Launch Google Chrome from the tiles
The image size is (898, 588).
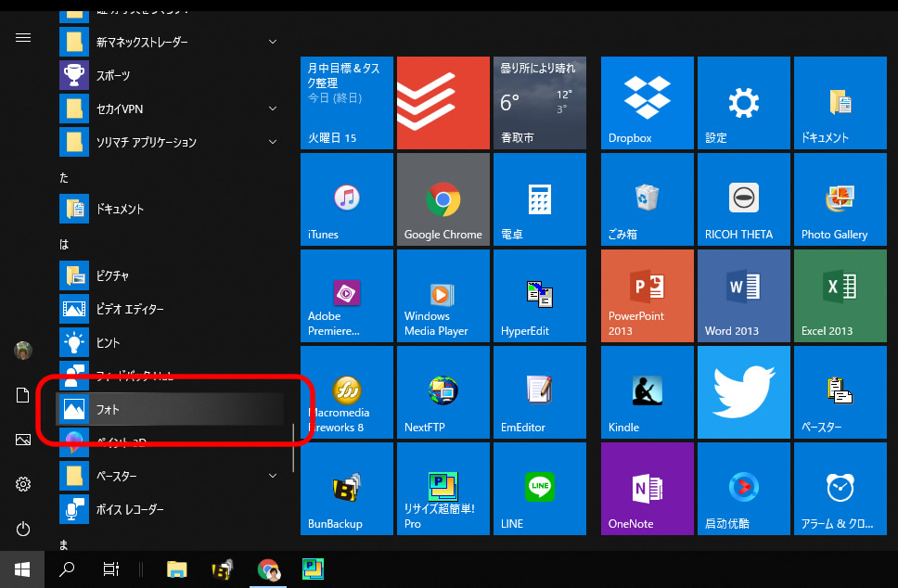[443, 199]
